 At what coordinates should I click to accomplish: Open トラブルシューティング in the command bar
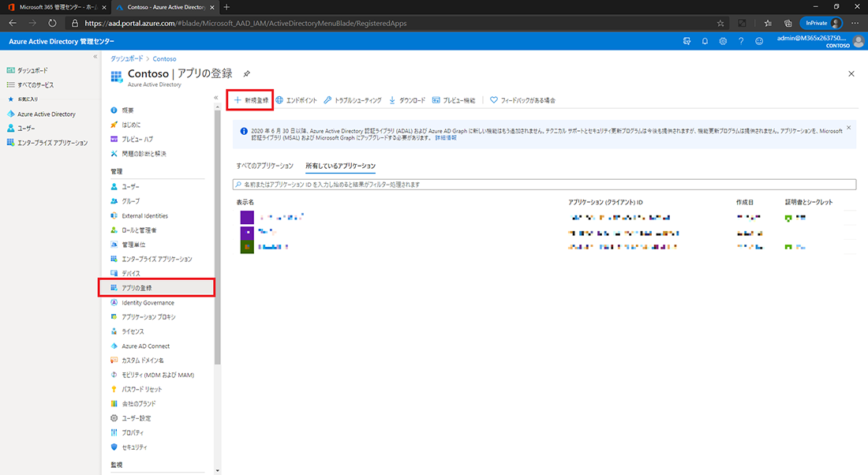click(353, 100)
